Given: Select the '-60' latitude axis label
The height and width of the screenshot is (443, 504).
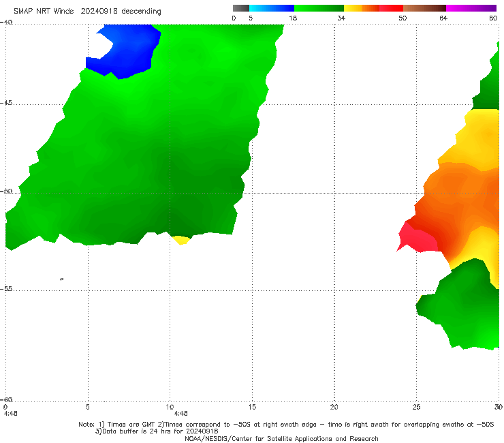Looking at the screenshot, I should tap(6, 400).
